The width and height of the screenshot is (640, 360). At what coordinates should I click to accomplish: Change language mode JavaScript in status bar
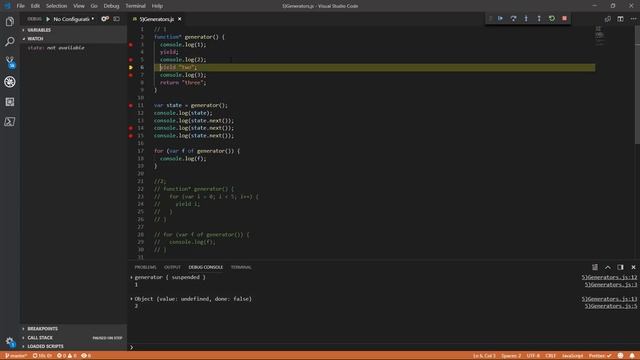tap(572, 356)
